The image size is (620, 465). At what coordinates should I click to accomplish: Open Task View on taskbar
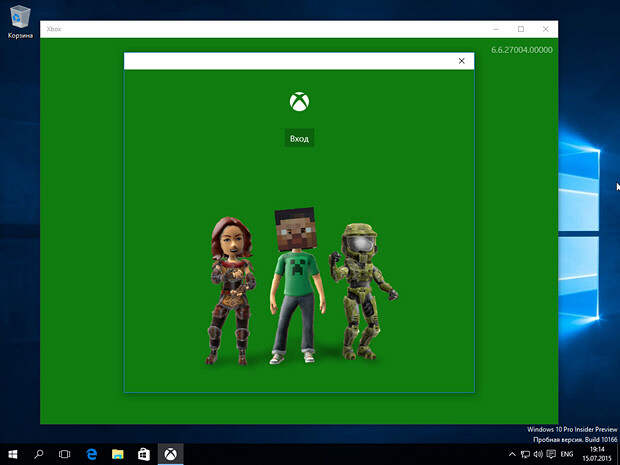[x=64, y=454]
